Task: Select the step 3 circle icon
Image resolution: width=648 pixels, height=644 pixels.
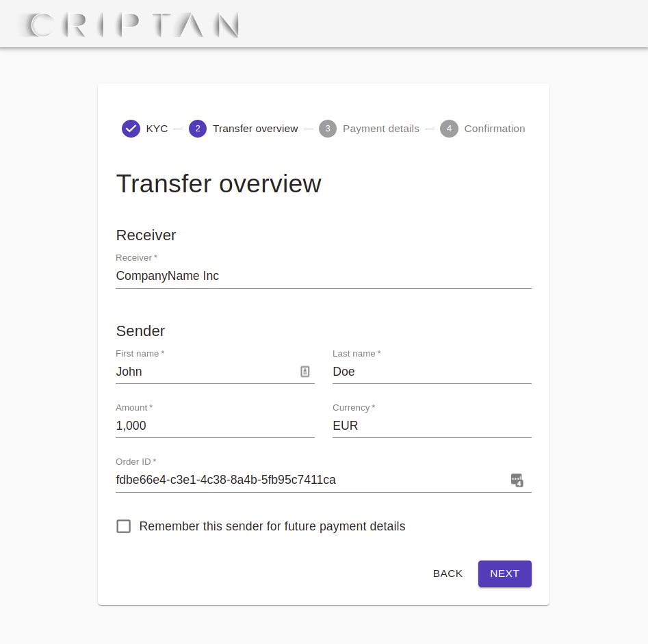Action: 328,129
